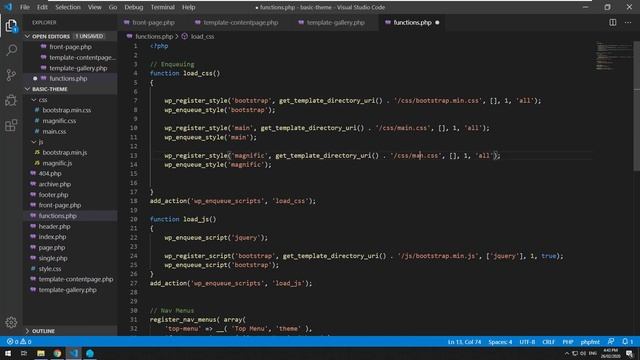Open the Explorer view in activity bar
Viewport: 640px width, 360px height.
(11, 26)
